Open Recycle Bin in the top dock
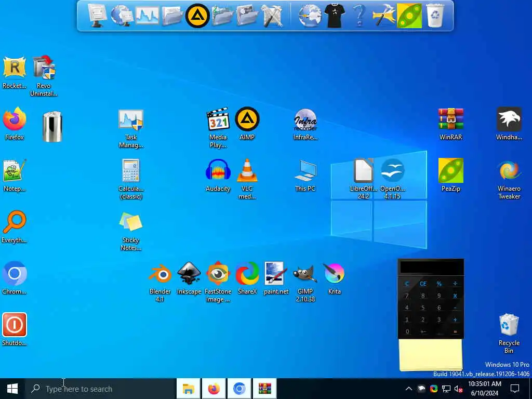 [x=435, y=16]
